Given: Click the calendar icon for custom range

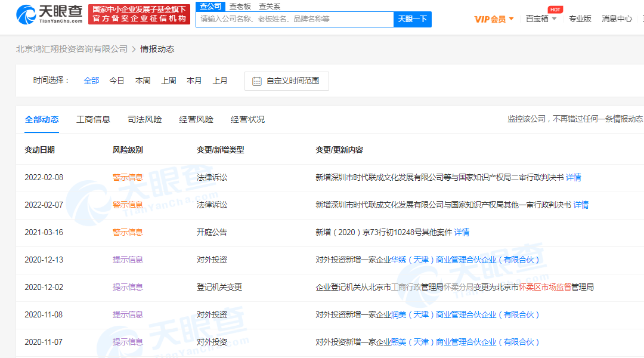Looking at the screenshot, I should [257, 81].
